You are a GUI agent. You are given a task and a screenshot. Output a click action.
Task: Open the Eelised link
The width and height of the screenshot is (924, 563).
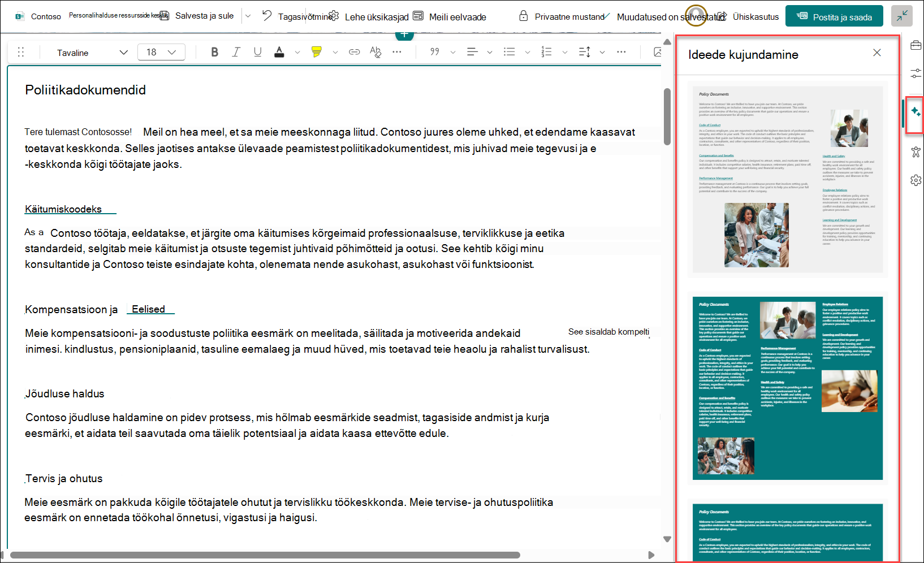(x=148, y=309)
